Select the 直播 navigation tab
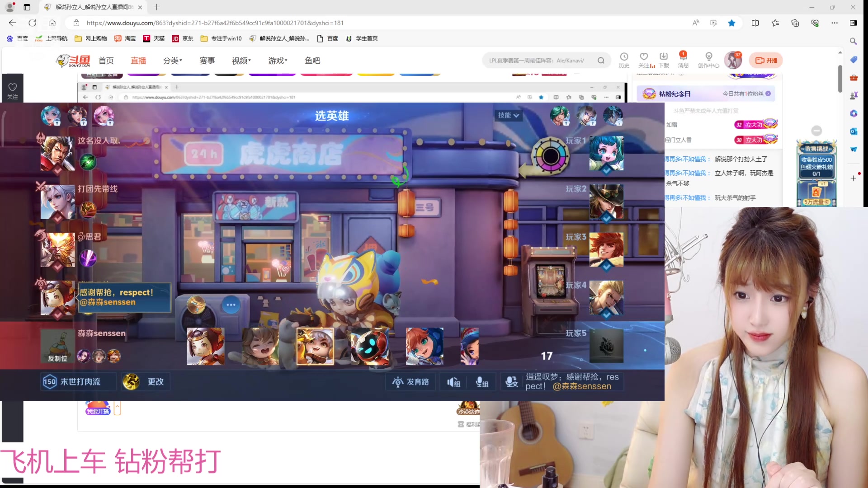Screen dimensions: 868x488 (138, 61)
